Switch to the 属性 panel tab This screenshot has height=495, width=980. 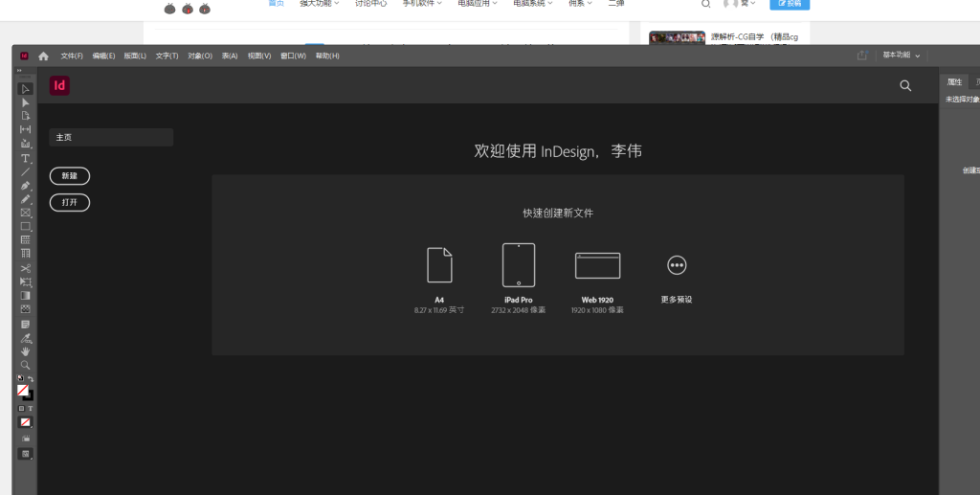954,82
